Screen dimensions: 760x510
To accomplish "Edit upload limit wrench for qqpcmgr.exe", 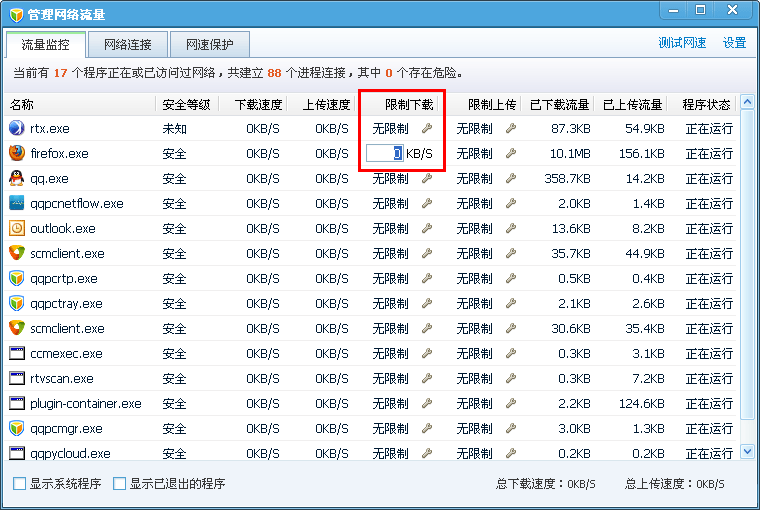I will point(511,429).
